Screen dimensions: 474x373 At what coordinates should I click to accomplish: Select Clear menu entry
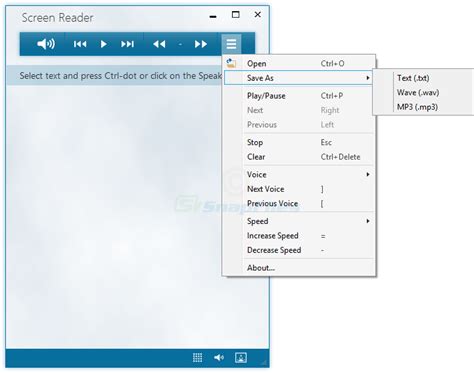coord(299,157)
